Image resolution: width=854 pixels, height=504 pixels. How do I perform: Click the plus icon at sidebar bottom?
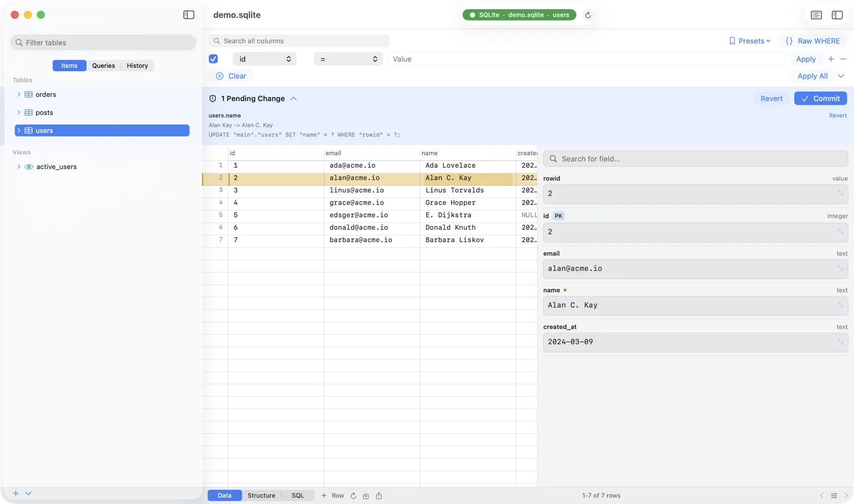coord(16,493)
